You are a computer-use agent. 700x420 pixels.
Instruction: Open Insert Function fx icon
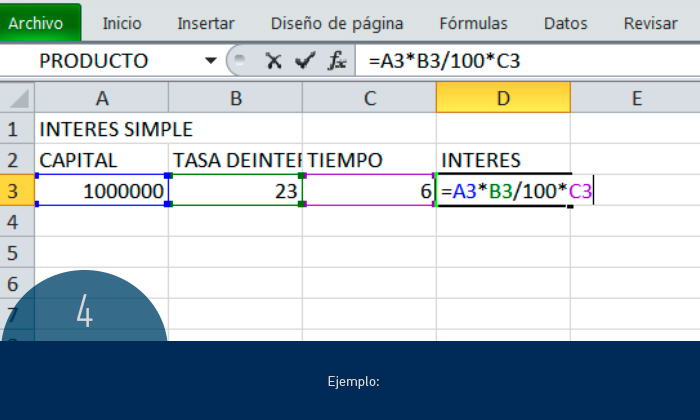click(338, 61)
